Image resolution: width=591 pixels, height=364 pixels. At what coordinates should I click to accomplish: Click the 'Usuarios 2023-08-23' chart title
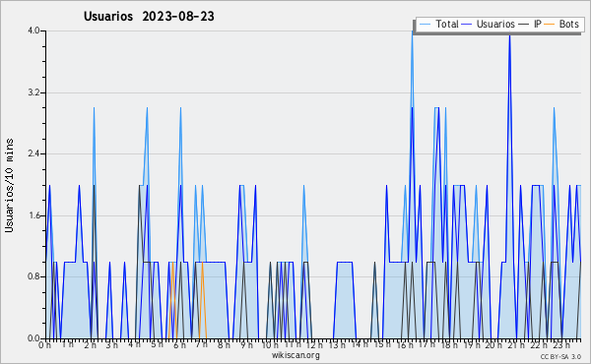coord(149,17)
